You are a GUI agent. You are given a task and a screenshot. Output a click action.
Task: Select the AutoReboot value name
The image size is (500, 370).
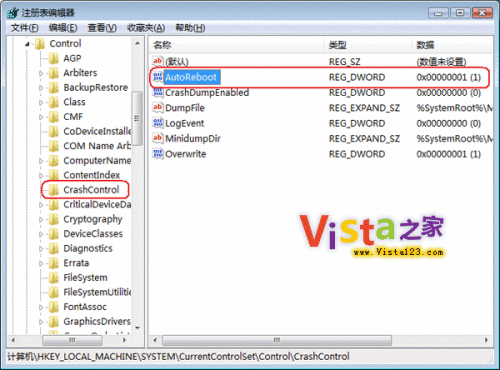(191, 77)
